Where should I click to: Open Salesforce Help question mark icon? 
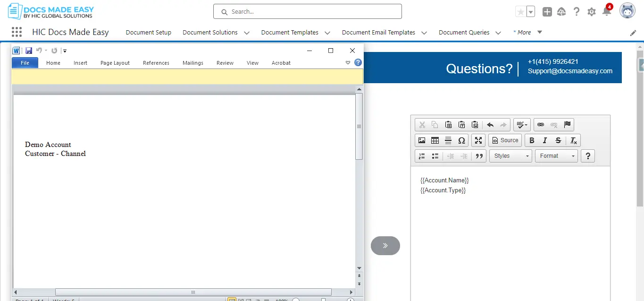coord(577,12)
